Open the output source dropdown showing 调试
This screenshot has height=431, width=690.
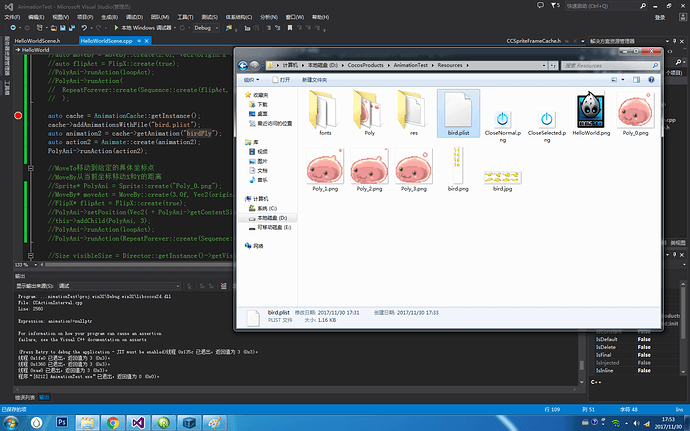click(119, 286)
